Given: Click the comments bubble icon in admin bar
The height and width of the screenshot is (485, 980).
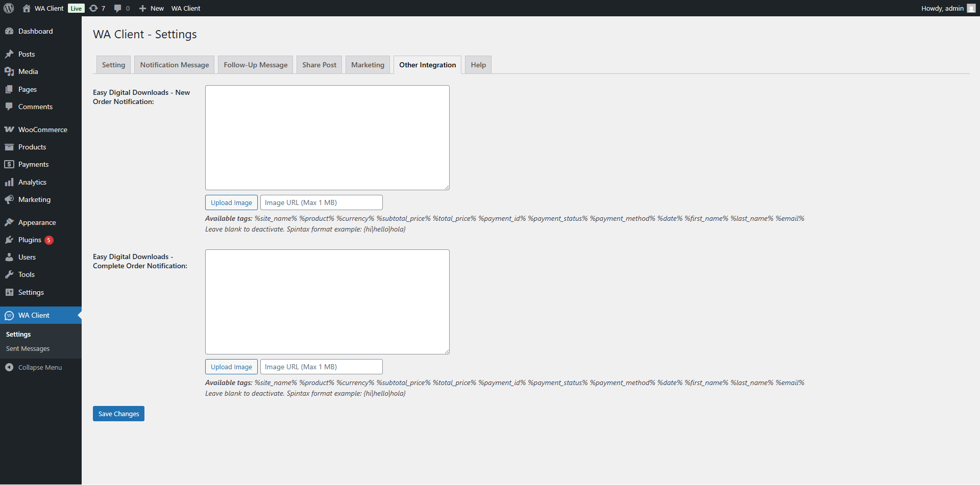Looking at the screenshot, I should [x=118, y=8].
